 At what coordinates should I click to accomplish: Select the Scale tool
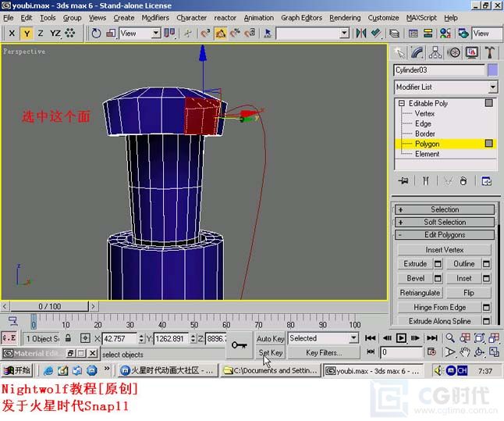click(x=111, y=33)
